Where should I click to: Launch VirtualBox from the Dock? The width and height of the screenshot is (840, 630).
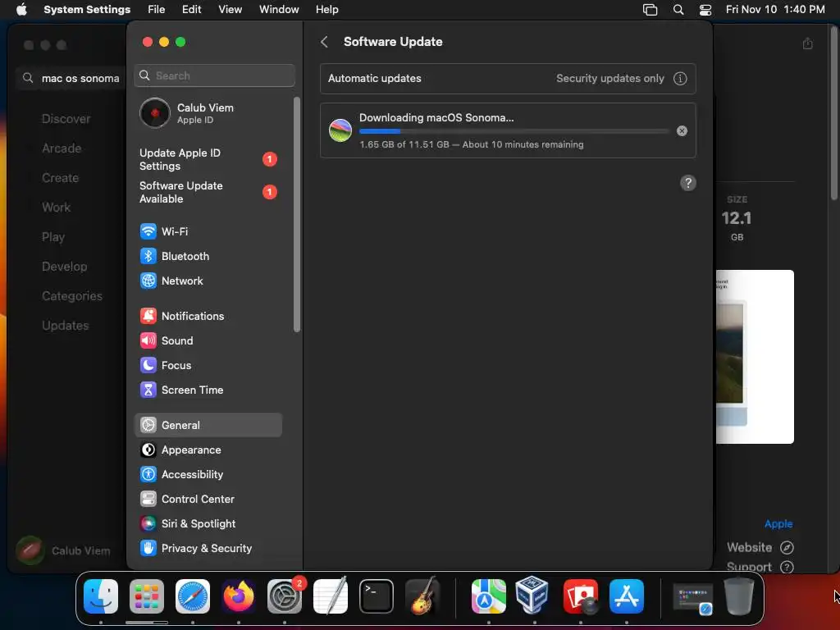point(532,596)
